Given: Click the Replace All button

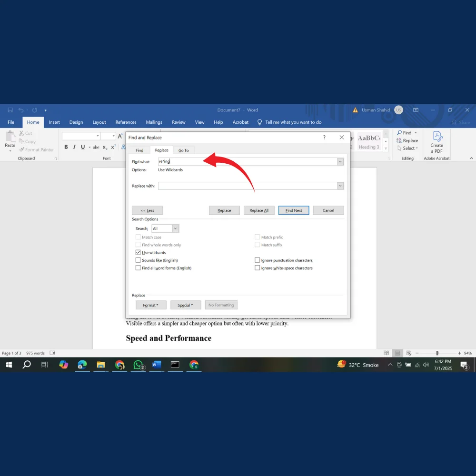Looking at the screenshot, I should tap(259, 210).
